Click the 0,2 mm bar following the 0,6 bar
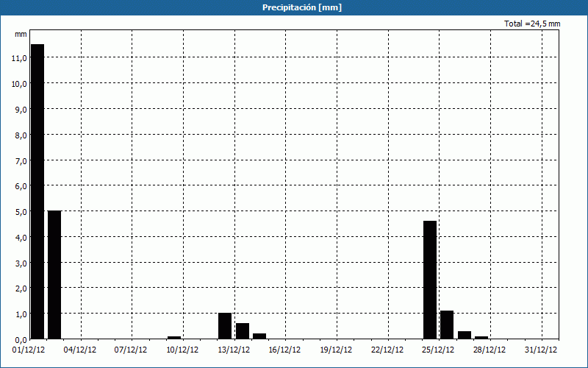Image resolution: width=588 pixels, height=368 pixels. [x=259, y=336]
